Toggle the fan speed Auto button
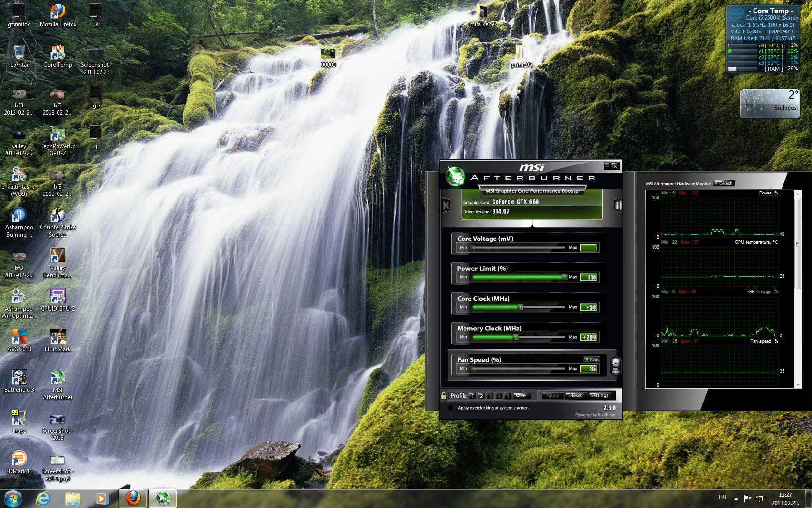Image resolution: width=812 pixels, height=508 pixels. tap(592, 359)
